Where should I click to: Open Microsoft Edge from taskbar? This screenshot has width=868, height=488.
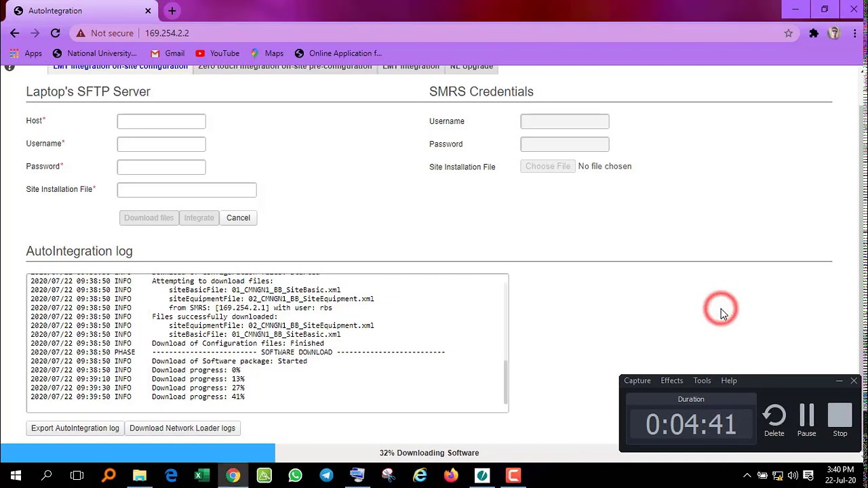tap(171, 476)
